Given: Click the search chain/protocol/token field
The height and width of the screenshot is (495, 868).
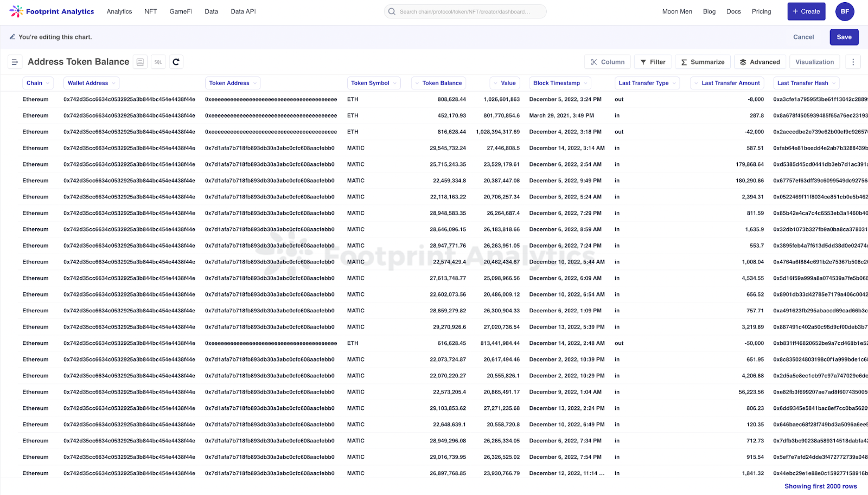Looking at the screenshot, I should tap(465, 11).
